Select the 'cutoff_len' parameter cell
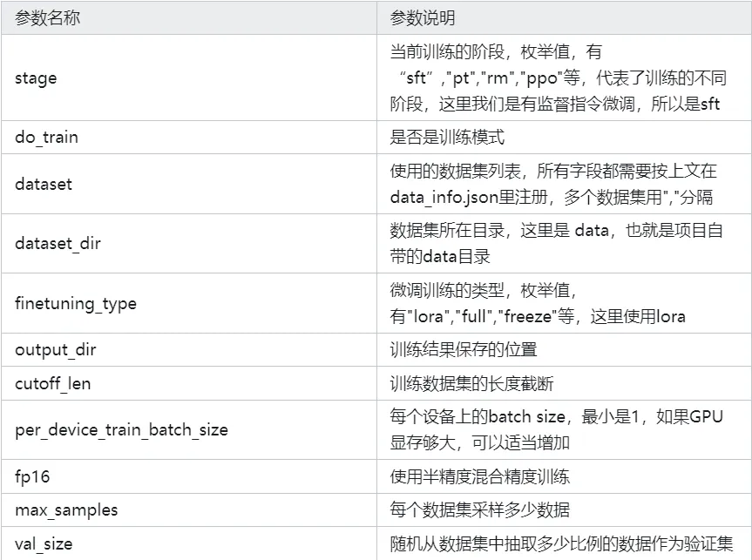 point(189,383)
